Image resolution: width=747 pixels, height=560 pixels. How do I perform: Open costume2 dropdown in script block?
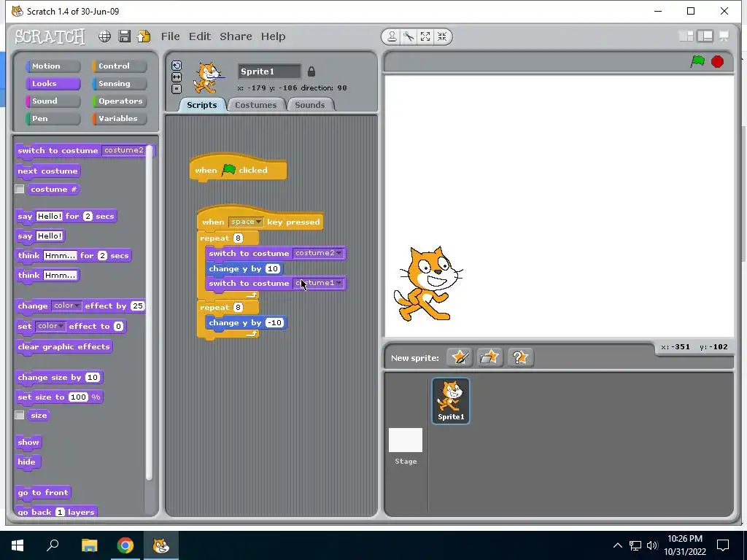(318, 253)
